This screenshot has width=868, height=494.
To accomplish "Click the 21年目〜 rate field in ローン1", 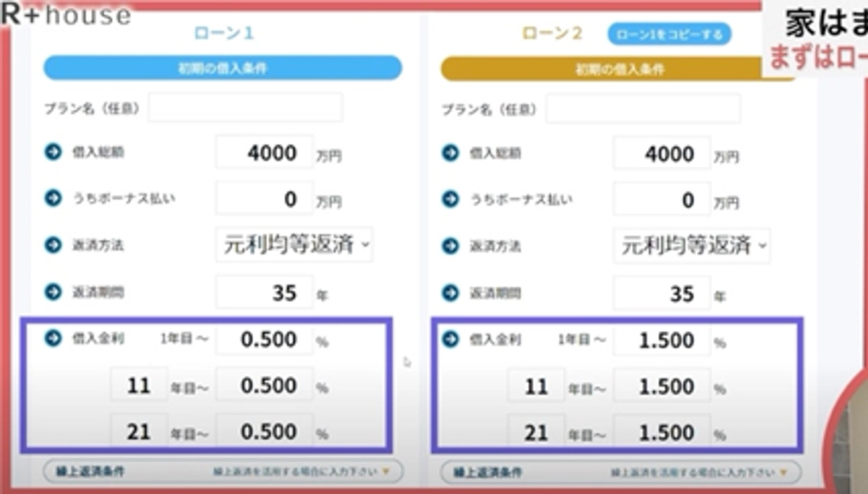I will [x=265, y=431].
